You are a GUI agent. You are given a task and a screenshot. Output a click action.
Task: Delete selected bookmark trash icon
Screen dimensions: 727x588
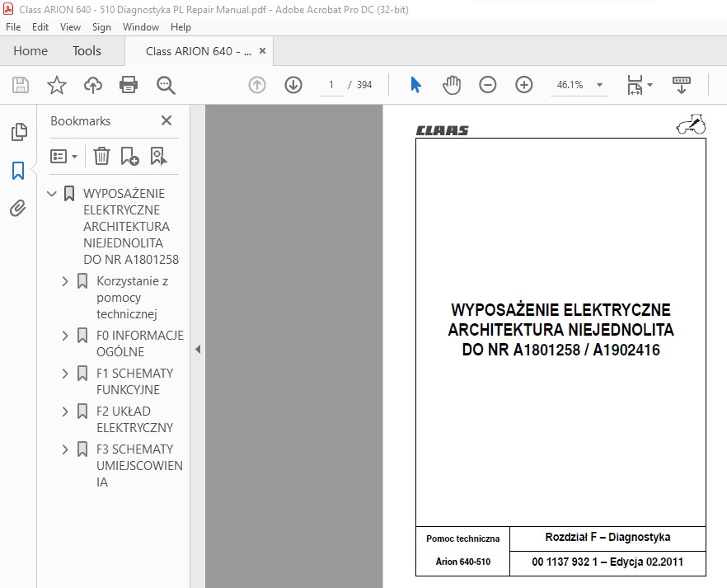101,156
